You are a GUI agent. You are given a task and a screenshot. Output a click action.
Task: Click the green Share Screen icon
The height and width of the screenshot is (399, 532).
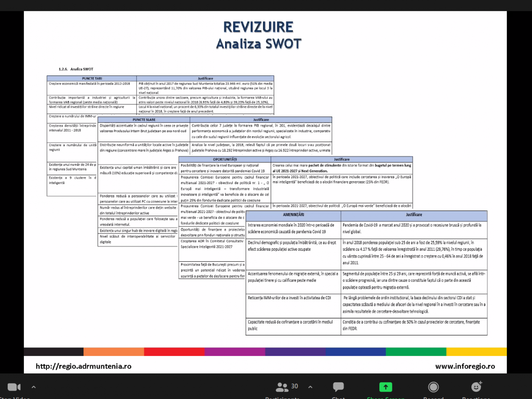[386, 387]
